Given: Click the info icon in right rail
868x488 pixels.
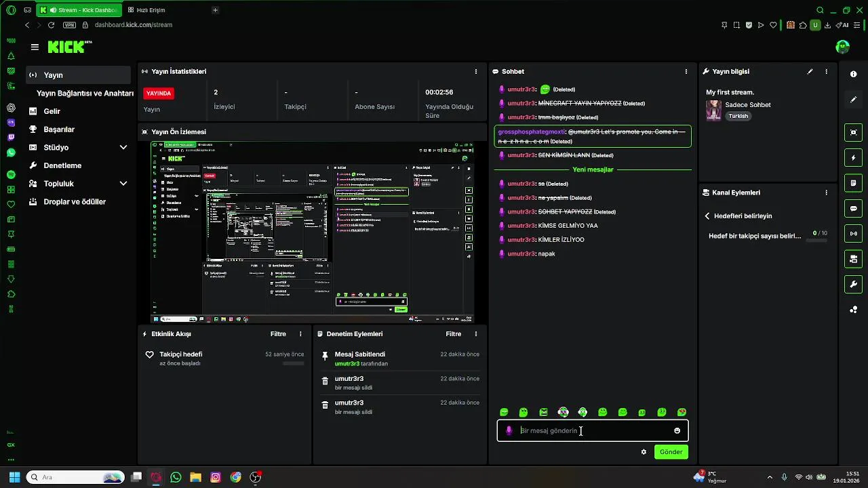Looking at the screenshot, I should (853, 74).
